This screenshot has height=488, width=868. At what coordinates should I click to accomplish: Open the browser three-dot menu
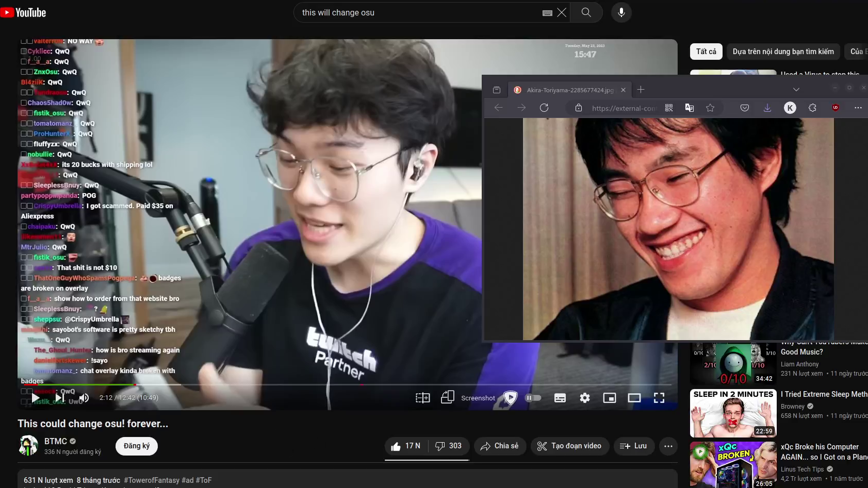(858, 108)
